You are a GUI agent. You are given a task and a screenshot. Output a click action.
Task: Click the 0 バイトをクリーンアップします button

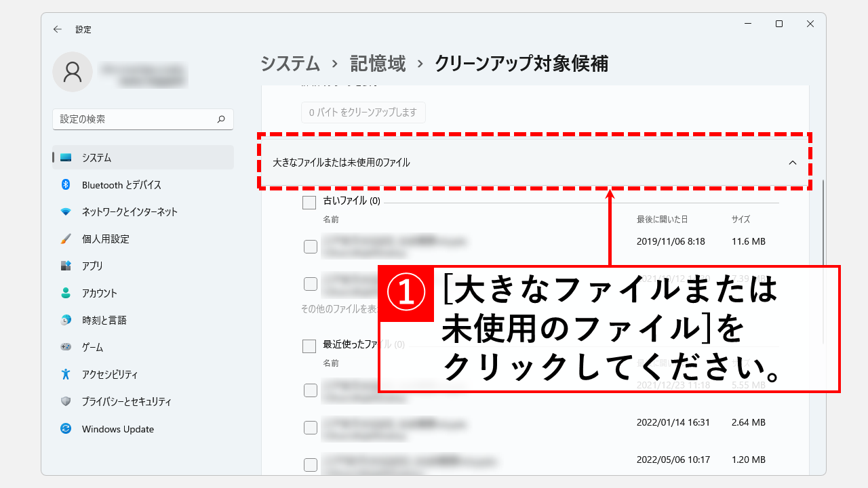[363, 113]
